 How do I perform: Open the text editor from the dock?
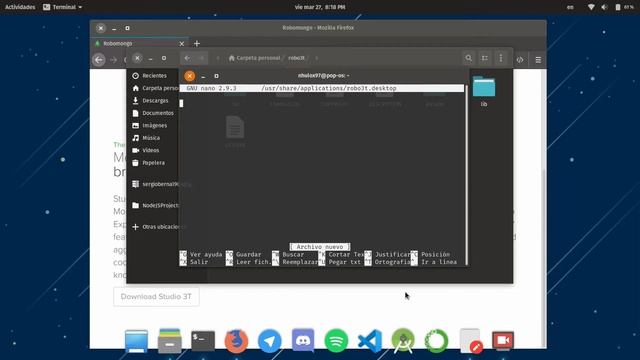pos(471,340)
